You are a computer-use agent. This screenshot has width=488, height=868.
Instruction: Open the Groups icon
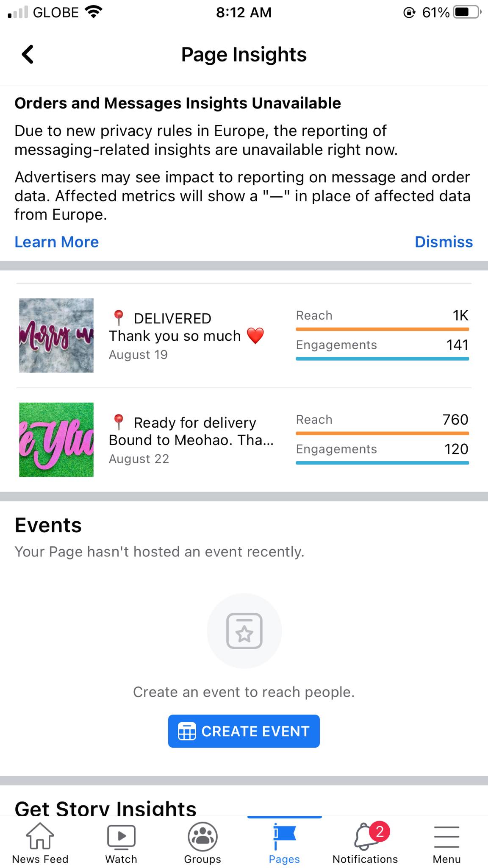coord(202,836)
